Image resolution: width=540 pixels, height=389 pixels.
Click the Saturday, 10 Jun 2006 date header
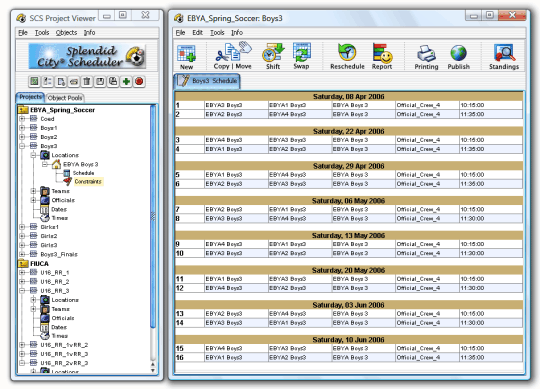349,340
